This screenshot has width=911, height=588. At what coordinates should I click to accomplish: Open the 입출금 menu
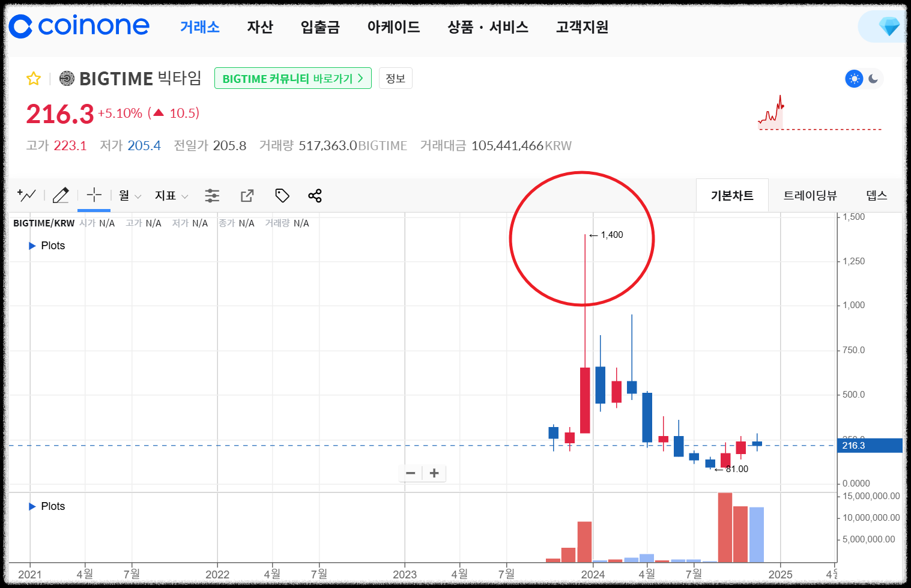coord(320,27)
